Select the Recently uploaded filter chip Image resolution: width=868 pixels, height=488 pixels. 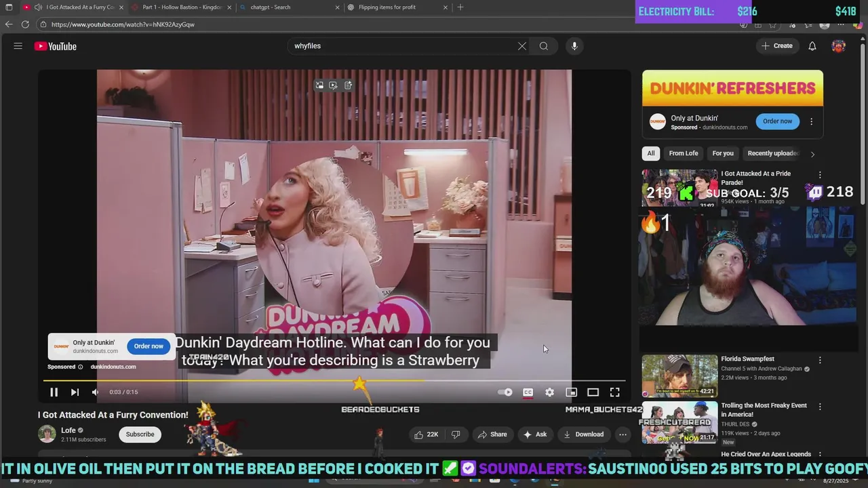click(773, 153)
